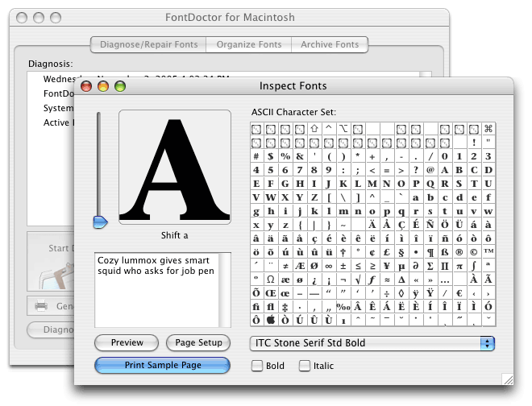
Task: Choose the dollar sign glyph
Action: [x=270, y=156]
